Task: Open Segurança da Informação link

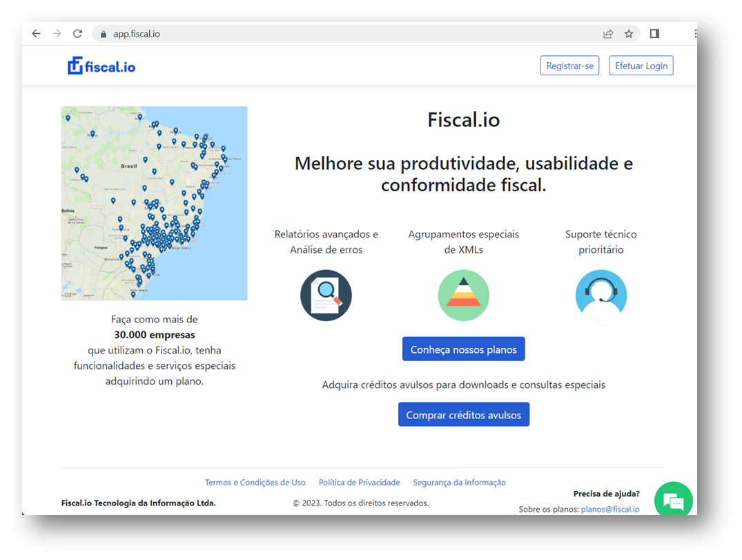Action: (460, 483)
